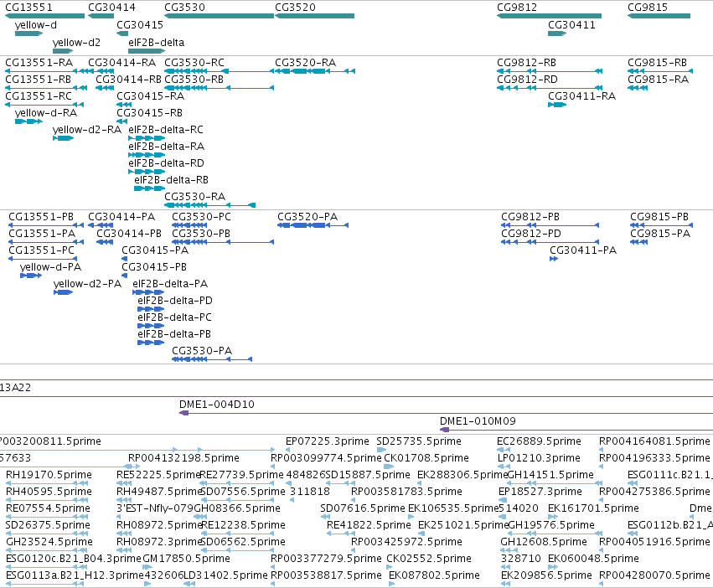Image resolution: width=713 pixels, height=588 pixels.
Task: Click protein eIF2B-delta-PA
Action: (148, 292)
